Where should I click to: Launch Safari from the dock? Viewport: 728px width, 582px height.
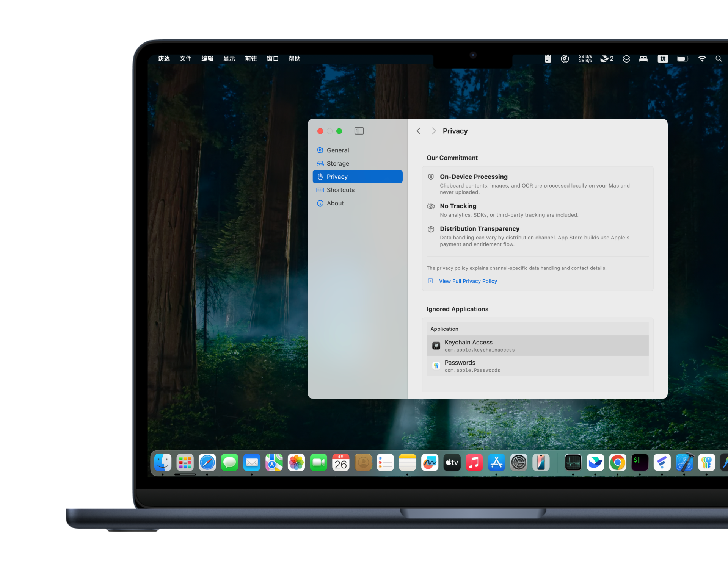(x=207, y=462)
